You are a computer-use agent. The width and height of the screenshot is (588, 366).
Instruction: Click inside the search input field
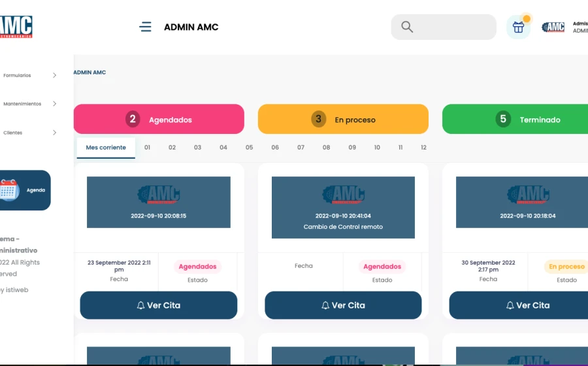click(x=444, y=27)
